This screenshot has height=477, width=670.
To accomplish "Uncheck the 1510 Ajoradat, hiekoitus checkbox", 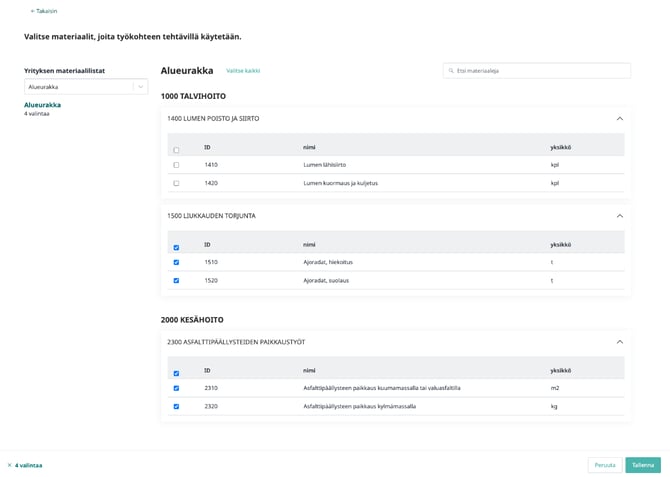I will (x=176, y=262).
